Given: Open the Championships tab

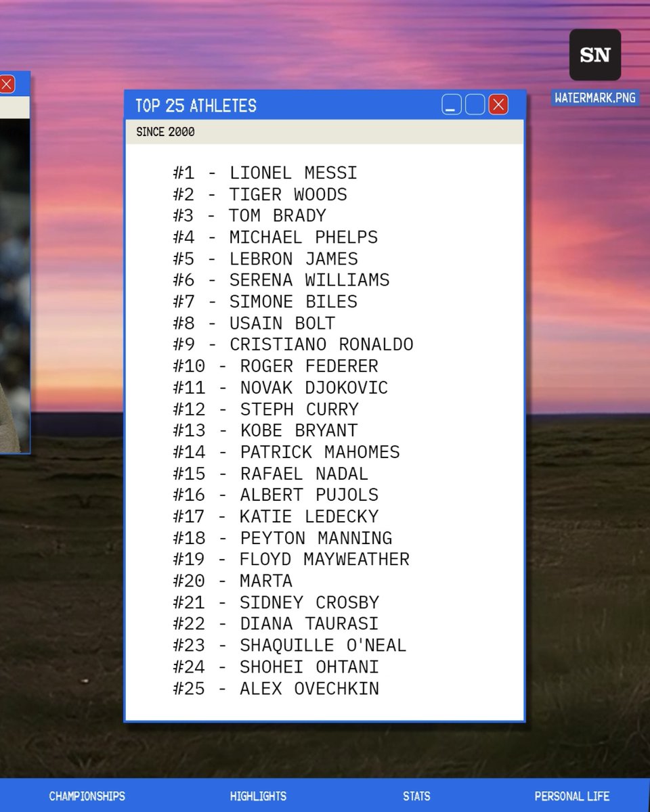Looking at the screenshot, I should click(x=87, y=796).
